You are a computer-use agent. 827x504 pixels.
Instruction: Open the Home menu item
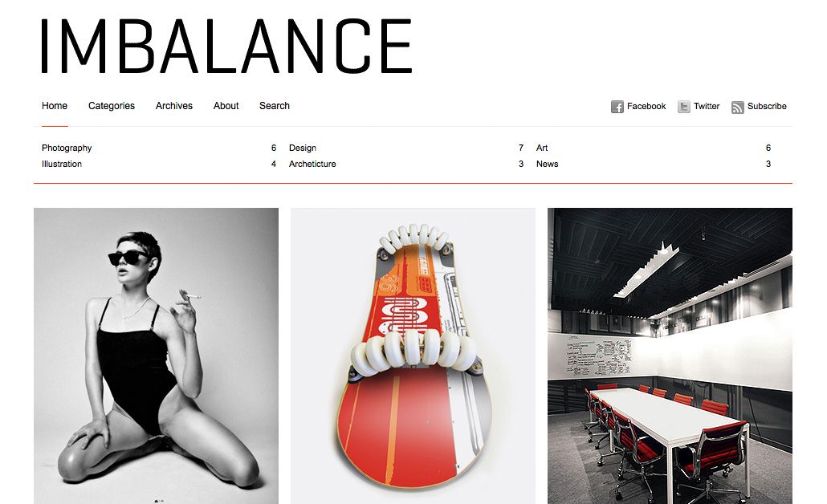pyautogui.click(x=55, y=105)
